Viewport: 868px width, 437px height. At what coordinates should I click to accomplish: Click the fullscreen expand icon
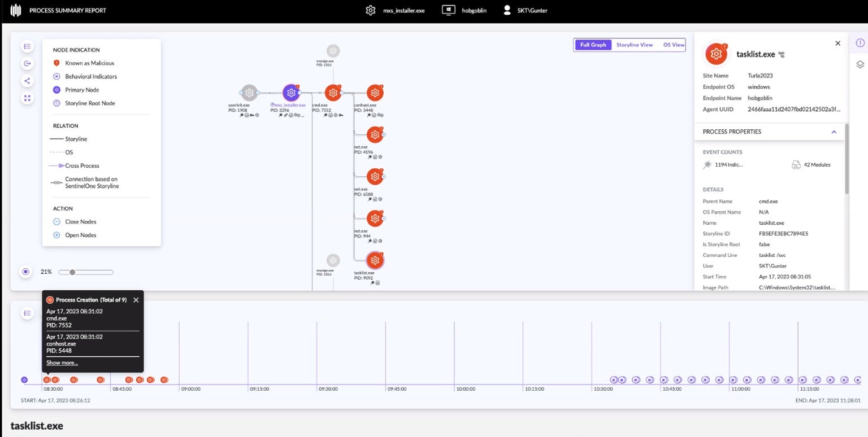coord(27,98)
